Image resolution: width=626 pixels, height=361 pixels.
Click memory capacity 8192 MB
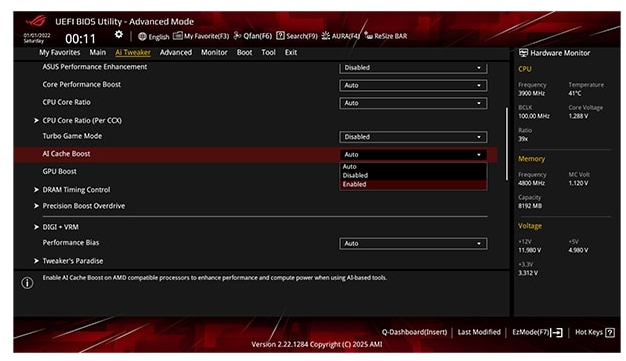(x=530, y=206)
